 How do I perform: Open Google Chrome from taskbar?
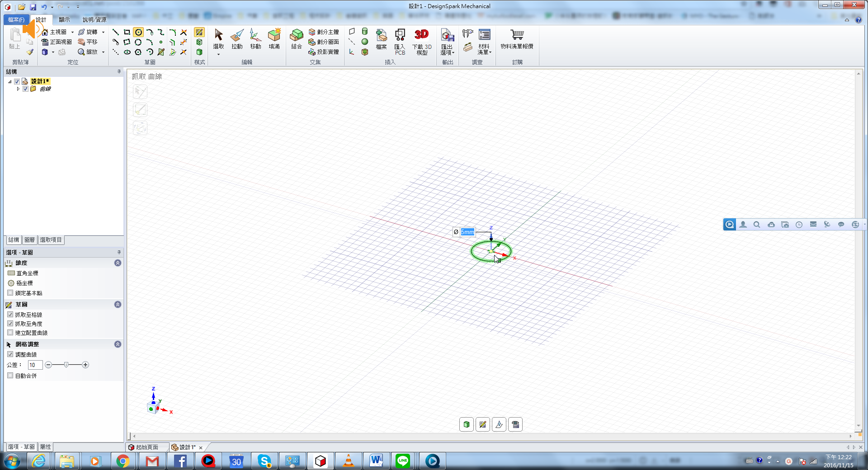click(x=123, y=461)
